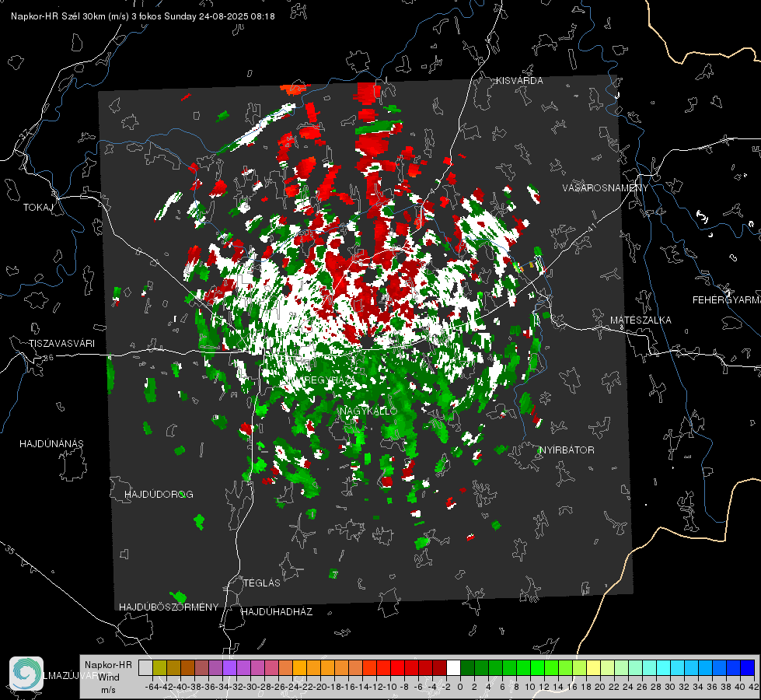Select the light gray leftmost legend swatch

pyautogui.click(x=145, y=667)
